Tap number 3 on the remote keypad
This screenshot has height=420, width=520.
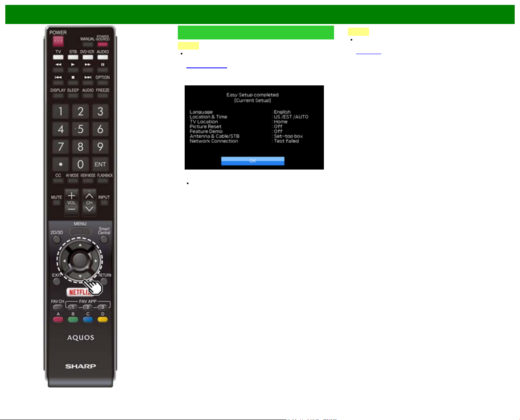click(x=100, y=111)
